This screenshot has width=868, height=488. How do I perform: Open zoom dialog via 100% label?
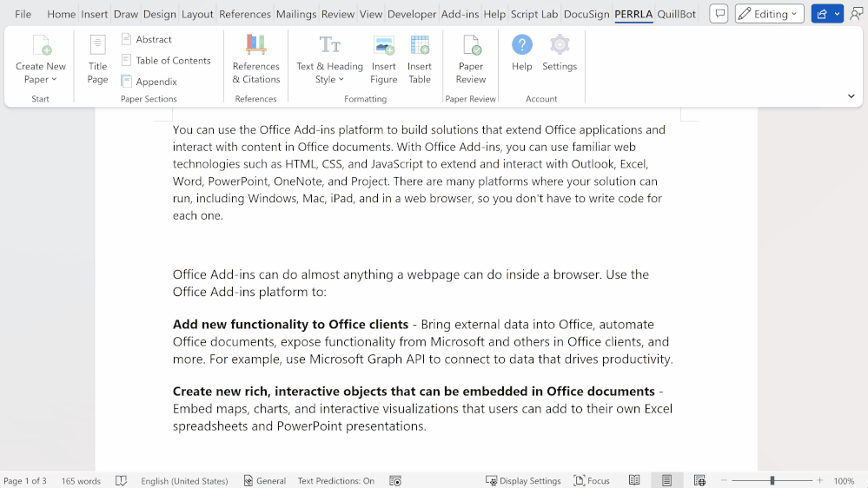(844, 481)
